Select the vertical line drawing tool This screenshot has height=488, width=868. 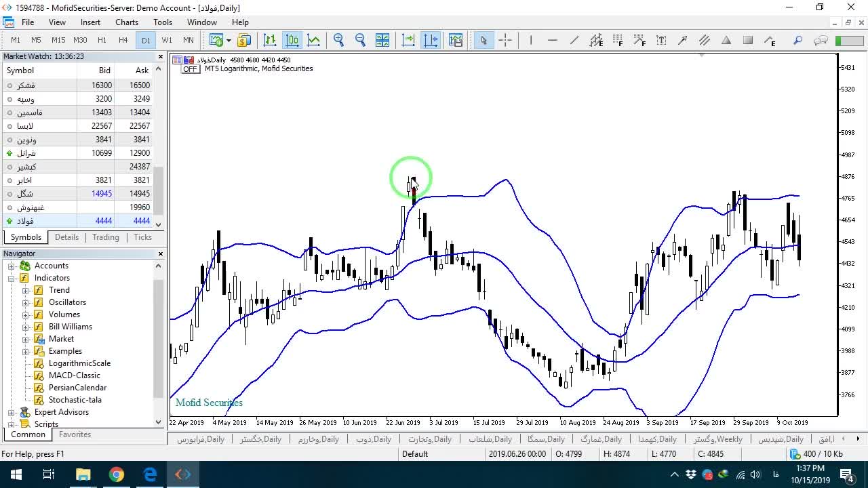point(531,40)
